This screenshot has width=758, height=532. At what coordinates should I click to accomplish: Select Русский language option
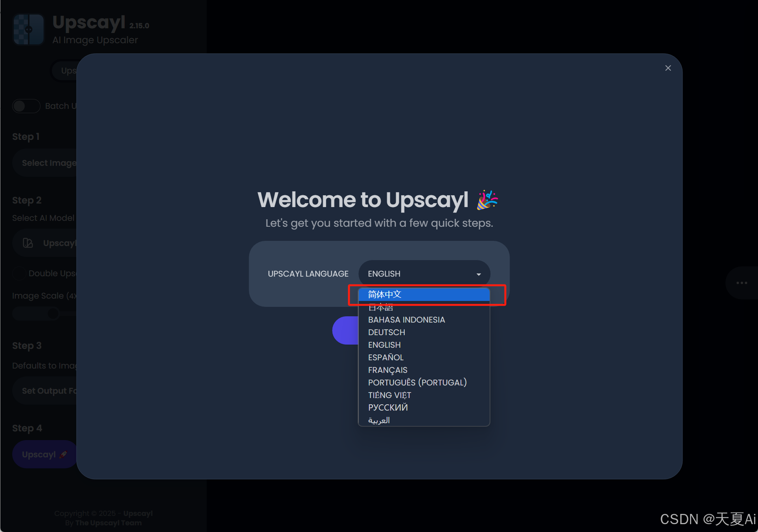pos(387,407)
